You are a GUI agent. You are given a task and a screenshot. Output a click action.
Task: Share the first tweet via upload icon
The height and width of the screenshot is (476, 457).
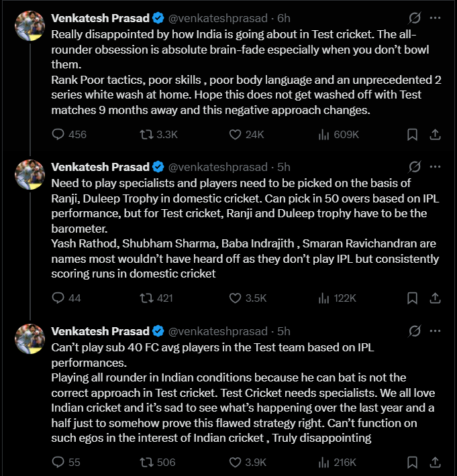tap(435, 135)
